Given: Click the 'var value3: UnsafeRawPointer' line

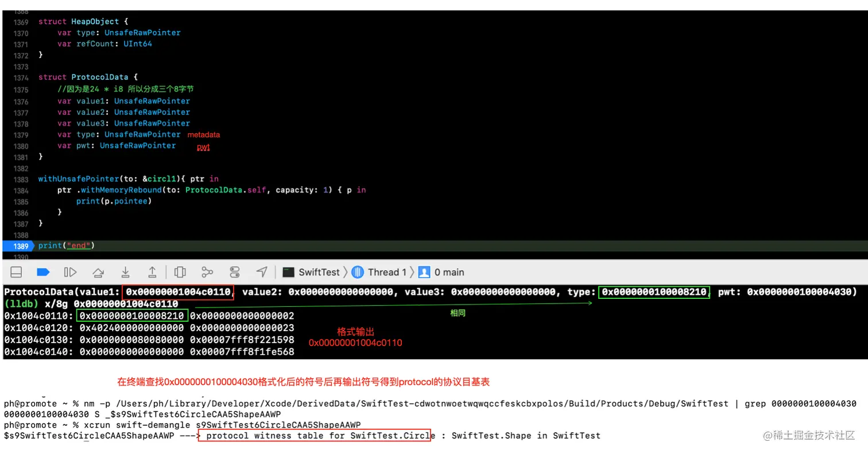Looking at the screenshot, I should tap(123, 123).
